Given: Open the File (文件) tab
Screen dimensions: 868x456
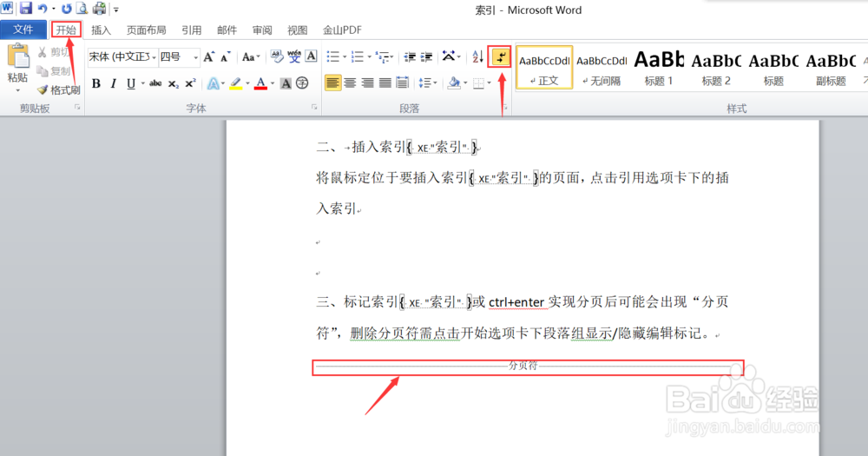Looking at the screenshot, I should coord(23,30).
